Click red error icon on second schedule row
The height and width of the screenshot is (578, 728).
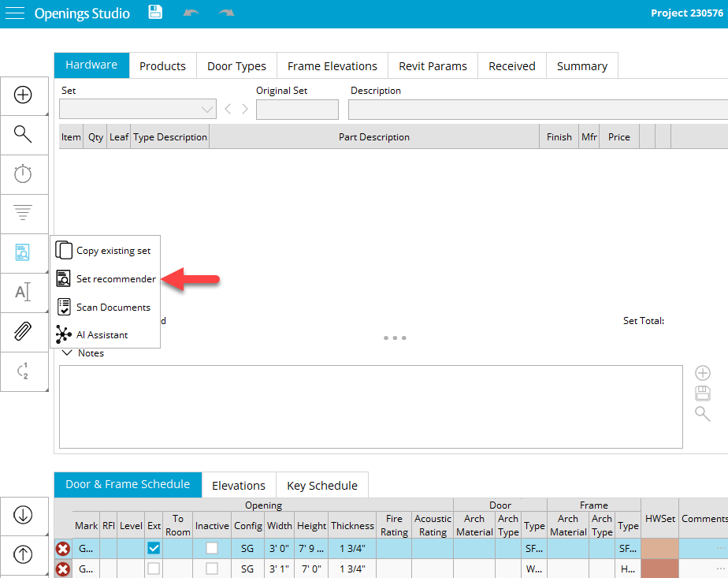63,569
